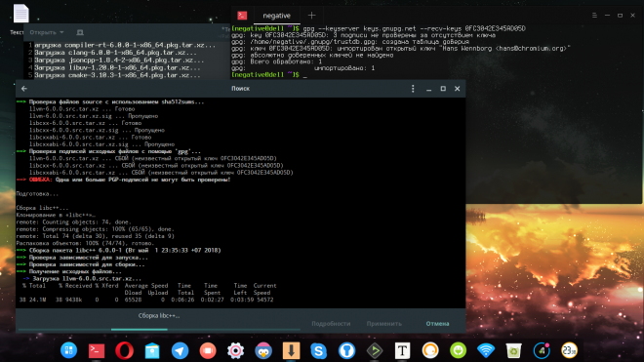Click the terminal icon left of the negative tab
Image resolution: width=644 pixels, height=362 pixels.
point(242,16)
